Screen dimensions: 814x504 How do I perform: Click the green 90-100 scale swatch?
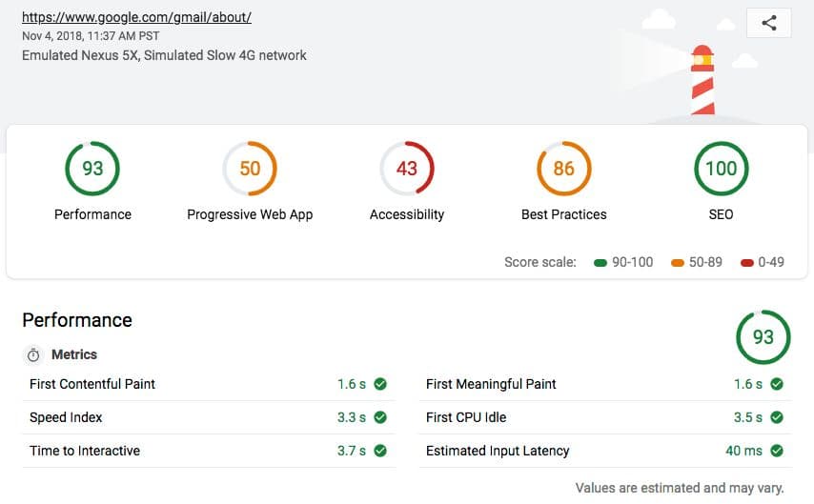pyautogui.click(x=600, y=263)
